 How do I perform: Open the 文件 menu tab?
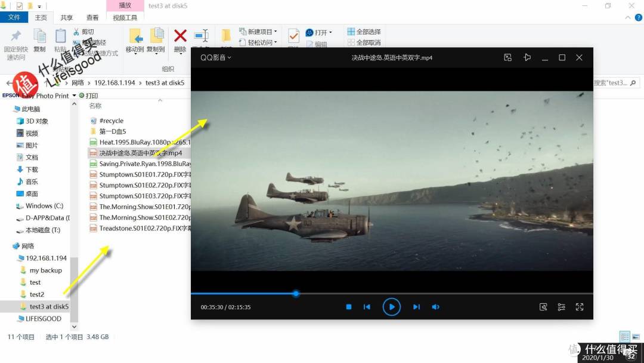point(14,17)
